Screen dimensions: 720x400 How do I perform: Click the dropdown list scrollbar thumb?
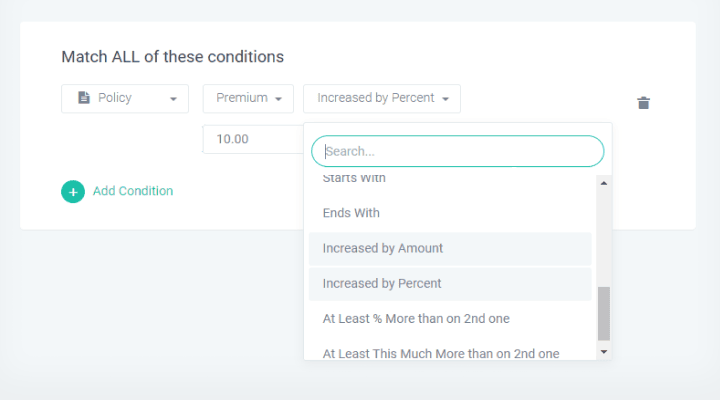pyautogui.click(x=603, y=313)
